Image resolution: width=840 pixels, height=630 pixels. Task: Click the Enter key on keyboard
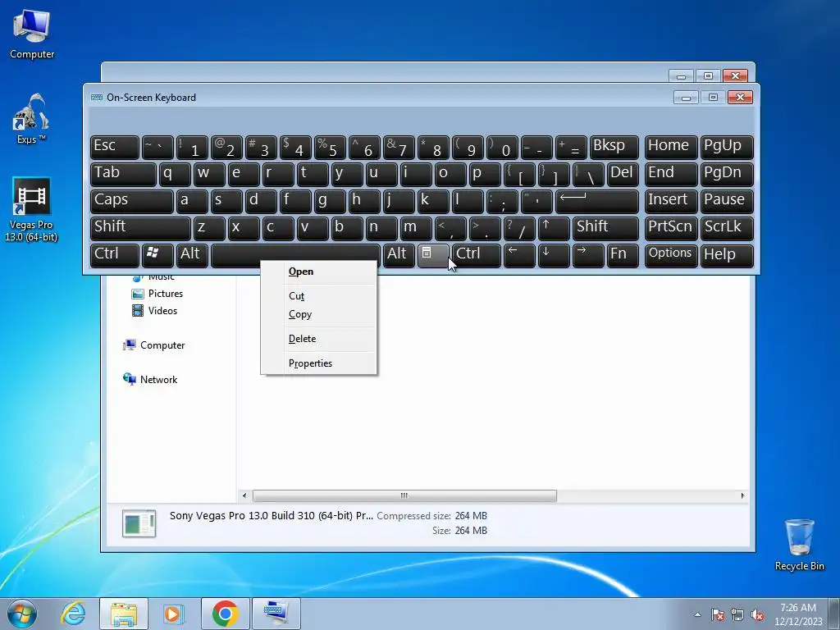coord(596,200)
